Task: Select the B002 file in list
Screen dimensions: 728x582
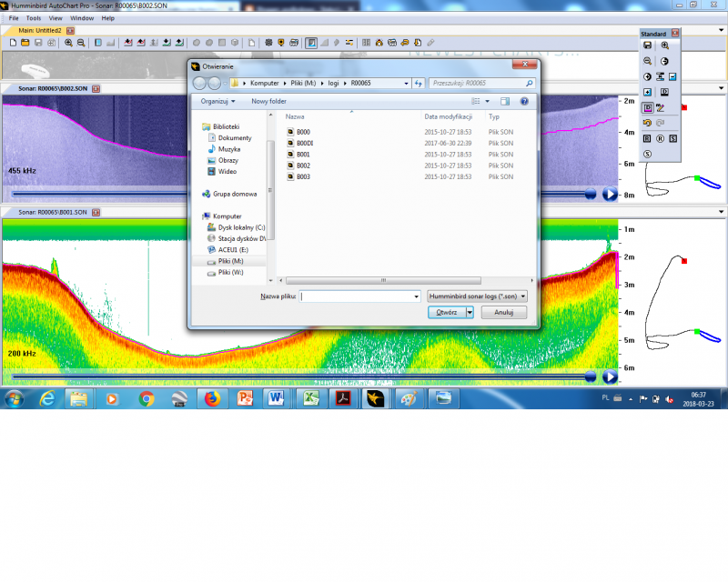Action: coord(303,166)
